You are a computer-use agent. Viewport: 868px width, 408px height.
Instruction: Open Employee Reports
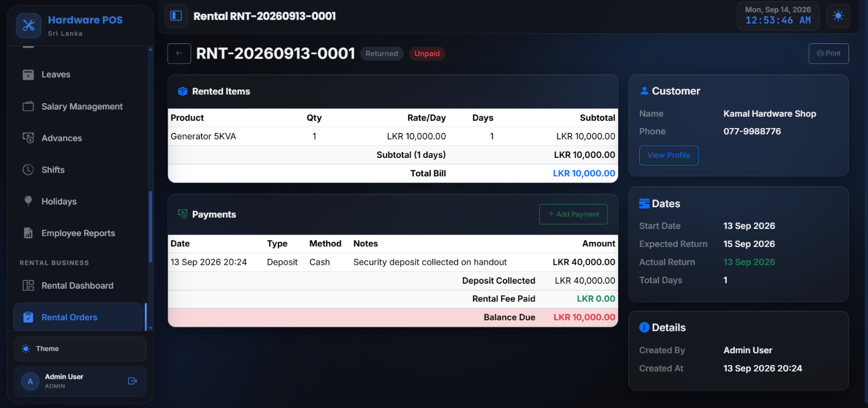77,233
